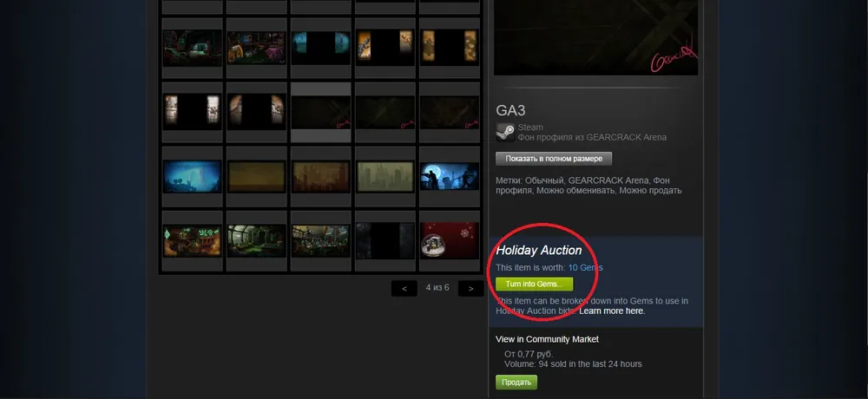Click the Steam logo icon beside GA3

(x=505, y=132)
